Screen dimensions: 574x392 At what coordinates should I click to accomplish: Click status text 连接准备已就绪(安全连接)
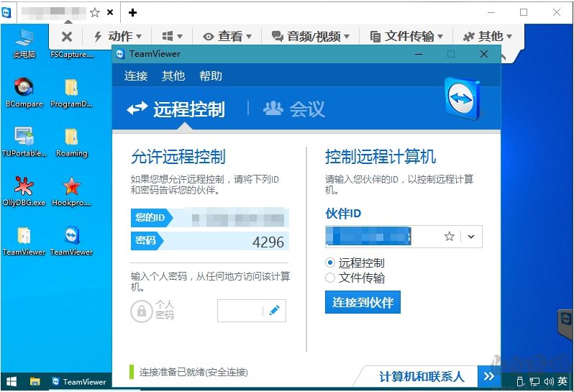pyautogui.click(x=193, y=373)
